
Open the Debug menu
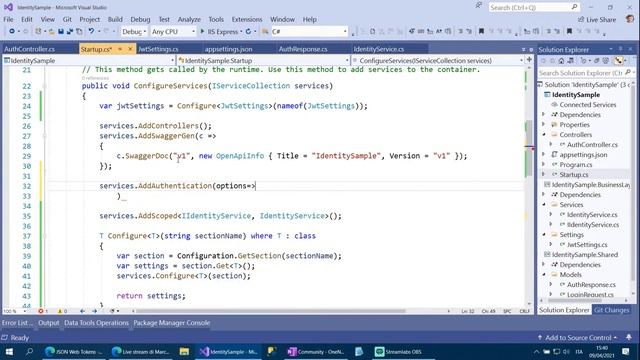point(140,19)
